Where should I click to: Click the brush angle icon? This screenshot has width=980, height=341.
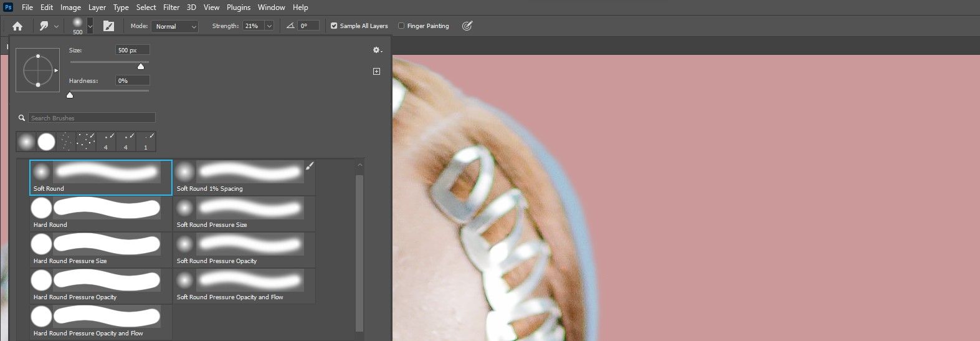(290, 26)
